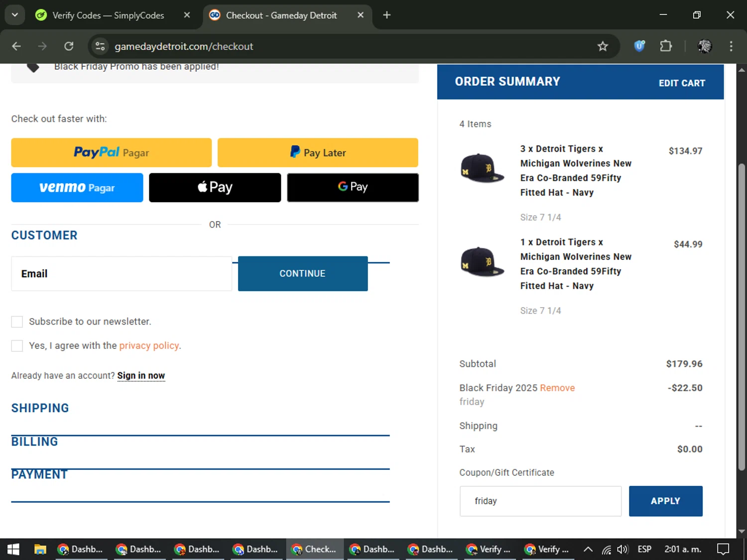Click into the Email field
Viewport: 747px width, 560px height.
click(x=122, y=274)
